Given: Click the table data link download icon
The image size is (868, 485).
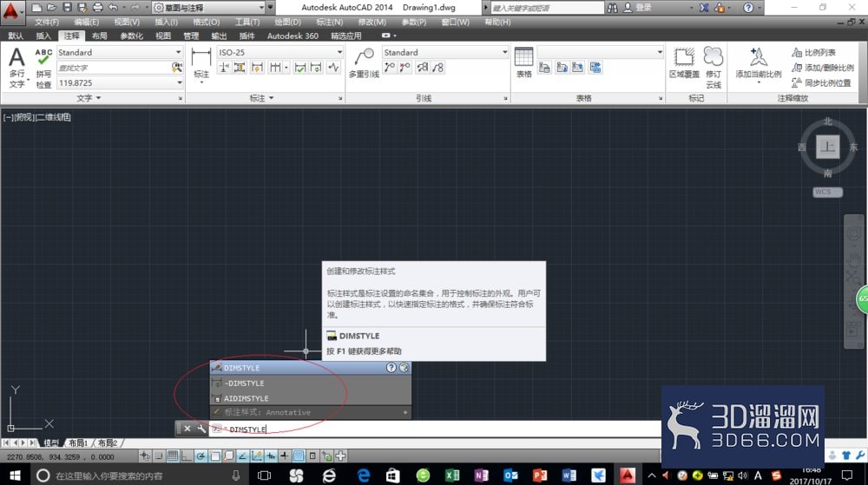Looking at the screenshot, I should tap(562, 68).
